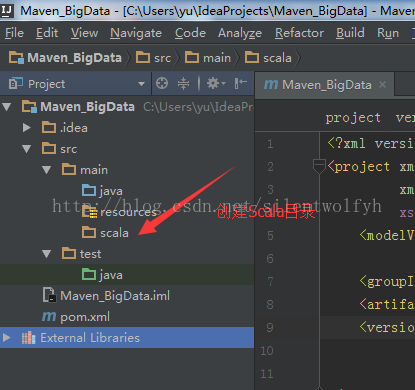Image resolution: width=415 pixels, height=390 pixels.
Task: Select External Libraries row
Action: click(x=127, y=338)
